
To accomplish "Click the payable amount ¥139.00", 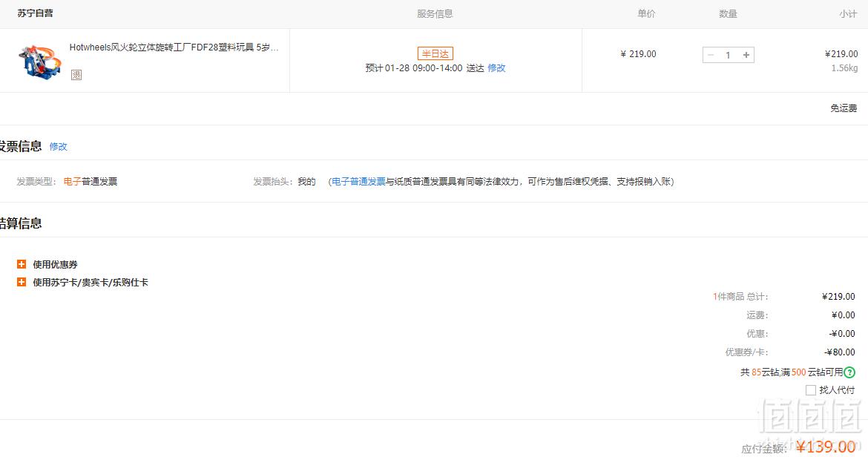I will click(826, 447).
